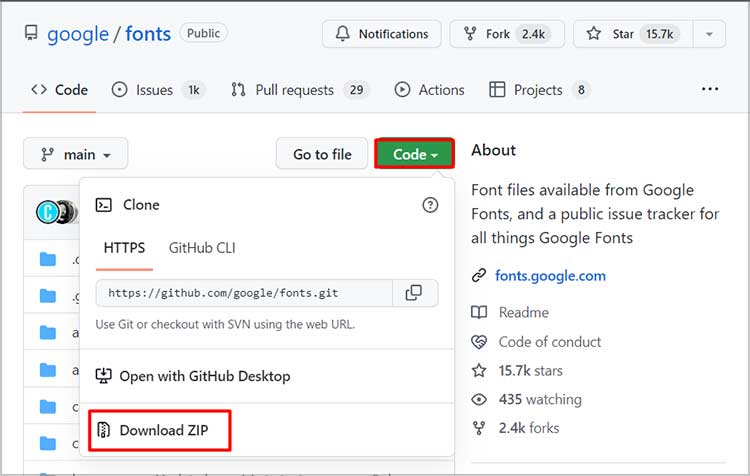Toggle the green Code dropdown button
750x476 pixels.
point(414,154)
